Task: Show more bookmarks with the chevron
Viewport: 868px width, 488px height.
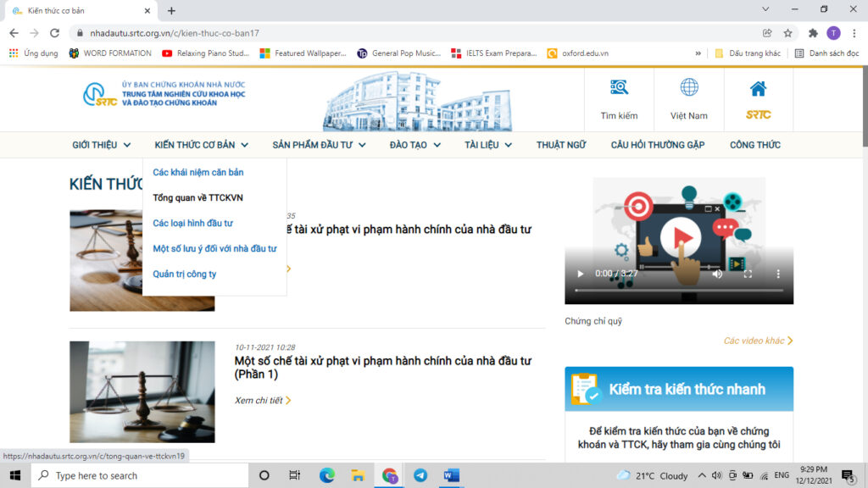Action: (698, 53)
